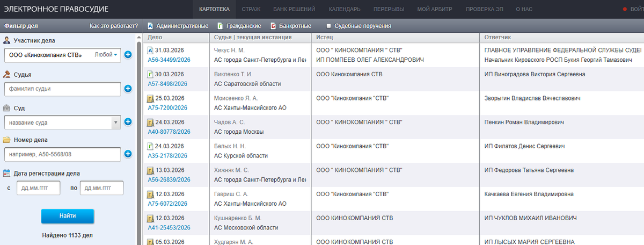Click defendant ИП Филатов Денис Сергеевич
Viewport: 644px width, 245px height.
point(525,146)
